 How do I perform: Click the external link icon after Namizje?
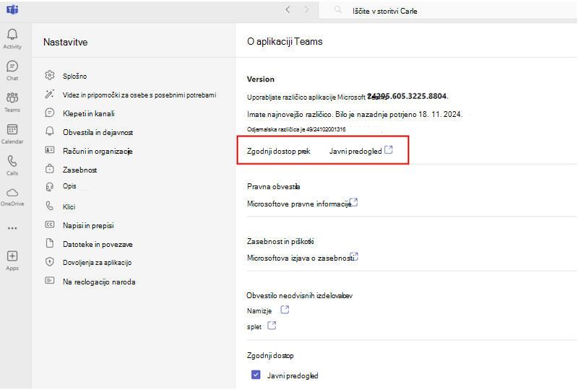[285, 310]
